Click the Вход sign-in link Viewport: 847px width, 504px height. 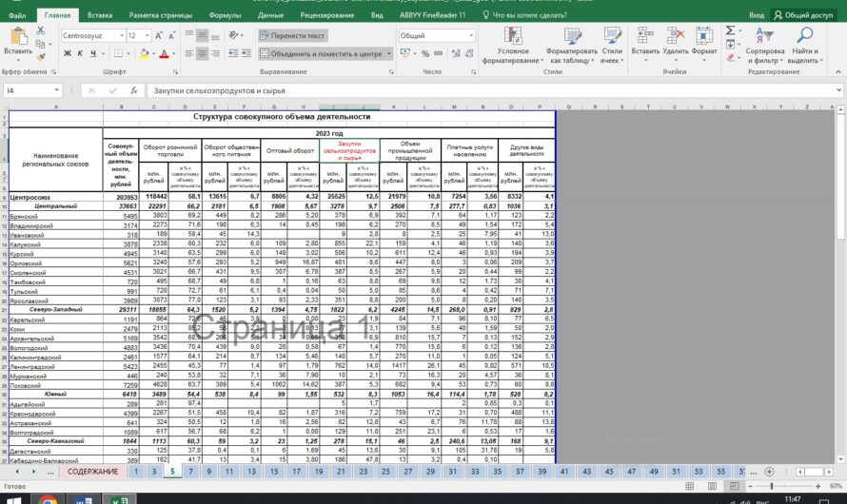[x=757, y=15]
